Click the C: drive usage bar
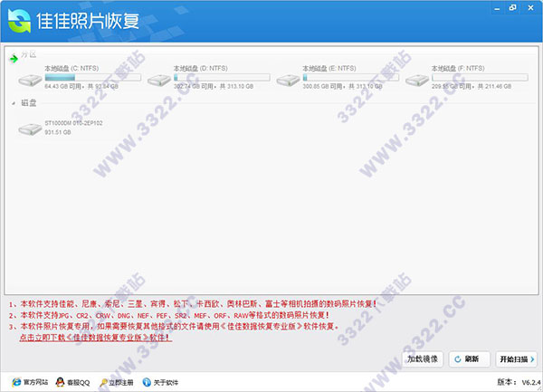This screenshot has height=392, width=543. click(93, 77)
